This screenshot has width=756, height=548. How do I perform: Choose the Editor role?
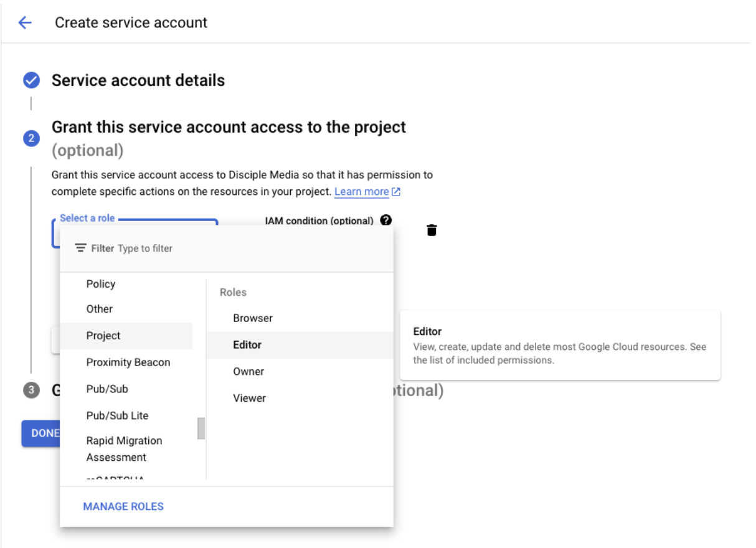tap(247, 345)
